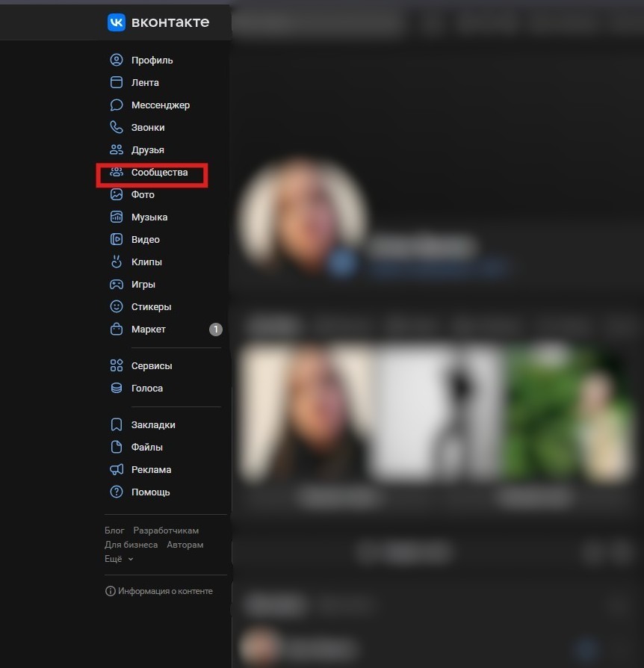Viewport: 644px width, 668px height.
Task: Click the info icon beside Информация о контенте
Action: pyautogui.click(x=111, y=591)
